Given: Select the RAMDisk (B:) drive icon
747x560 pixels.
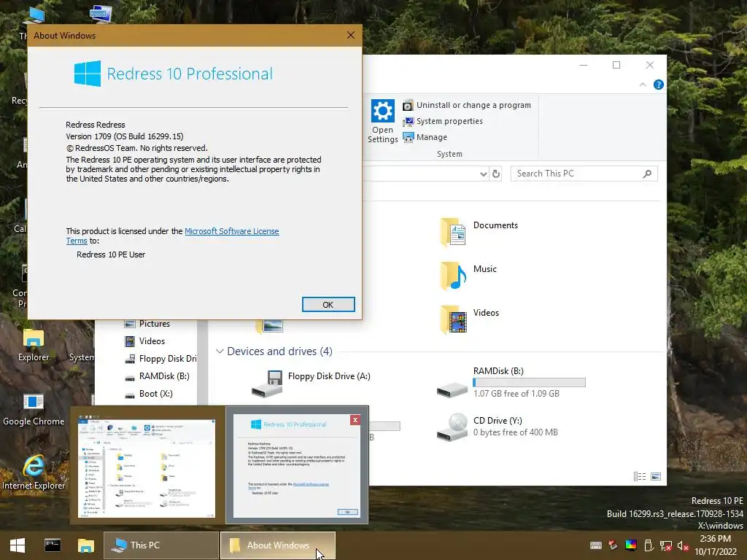Looking at the screenshot, I should tap(452, 389).
